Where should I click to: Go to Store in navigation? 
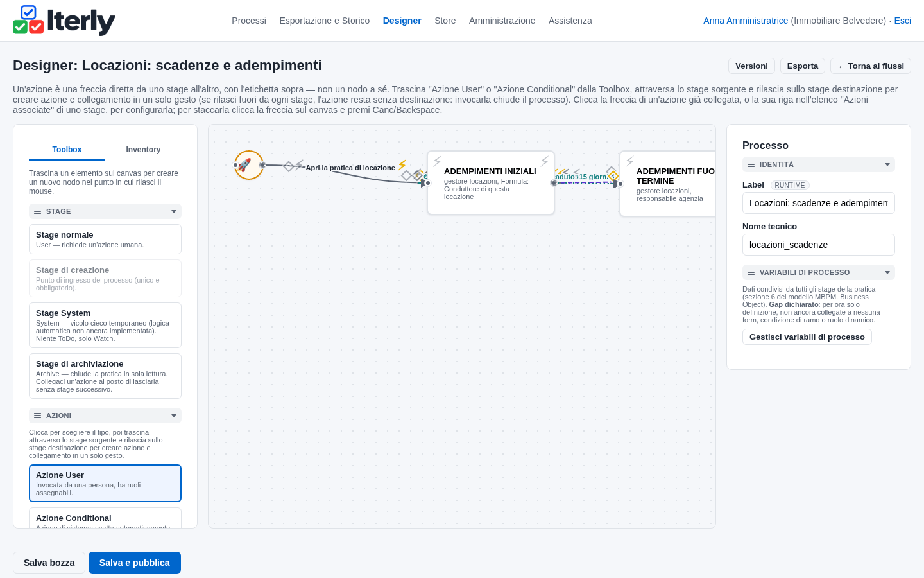pyautogui.click(x=445, y=21)
